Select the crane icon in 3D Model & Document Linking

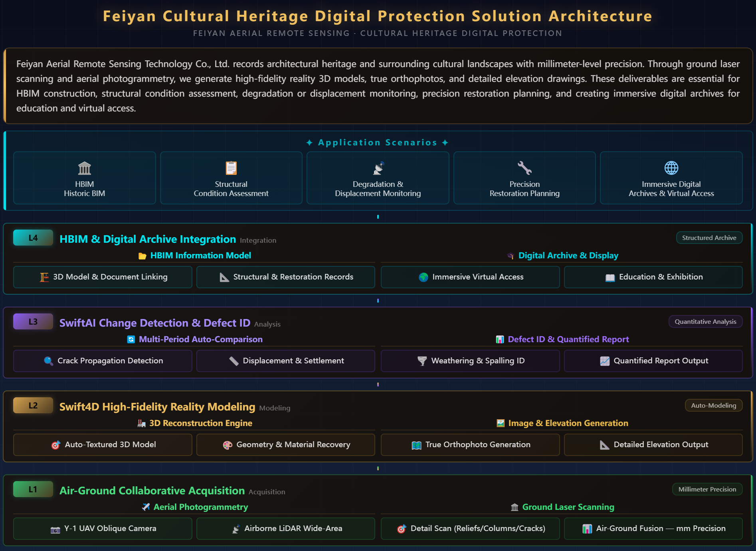[44, 277]
